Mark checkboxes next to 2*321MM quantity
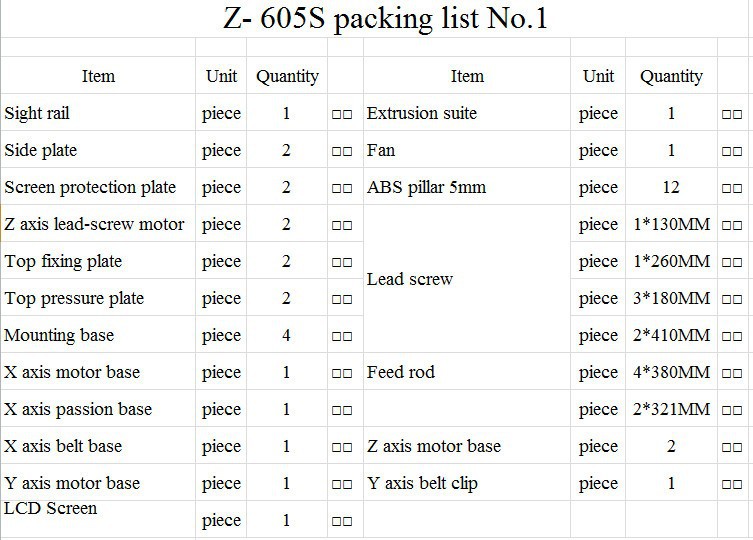Screen dimensions: 753x540 [x=731, y=410]
